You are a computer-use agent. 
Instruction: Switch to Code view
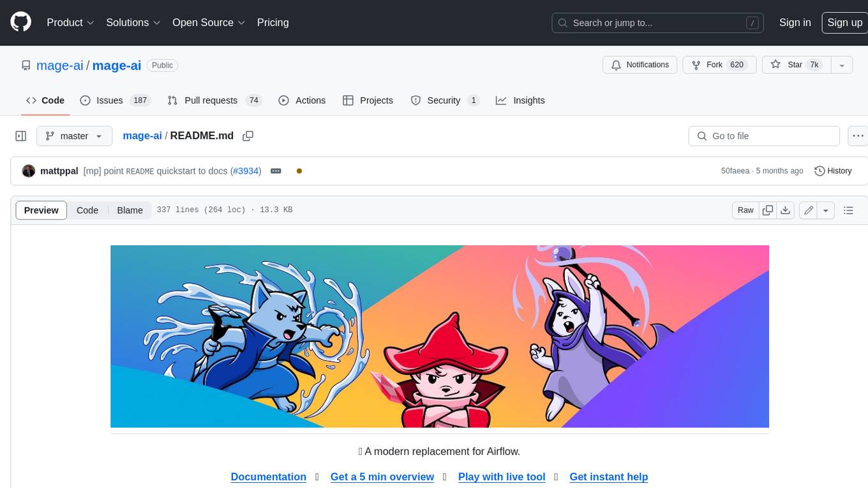pyautogui.click(x=87, y=210)
